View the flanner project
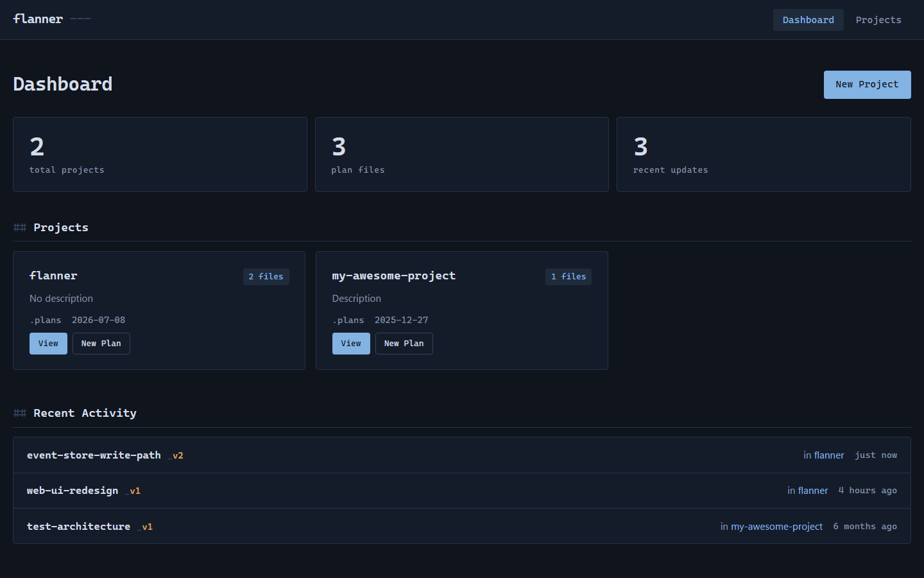Screen dimensions: 924x578 pyautogui.click(x=48, y=344)
